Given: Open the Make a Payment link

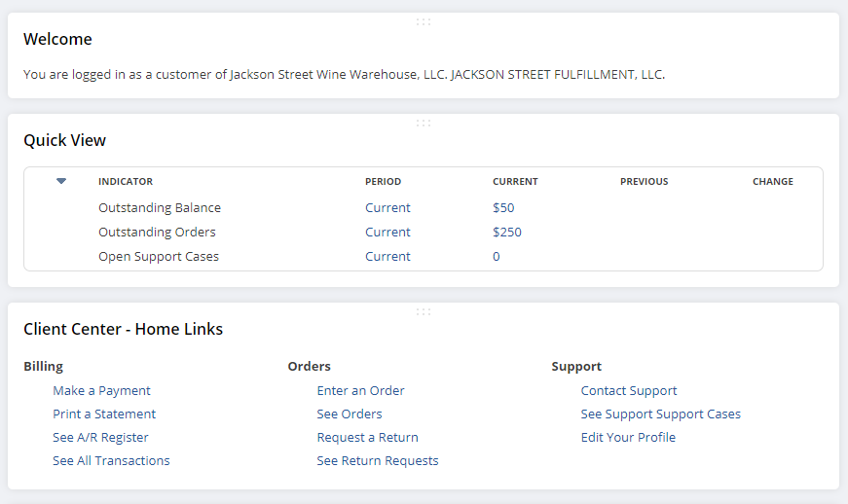Looking at the screenshot, I should coord(101,390).
